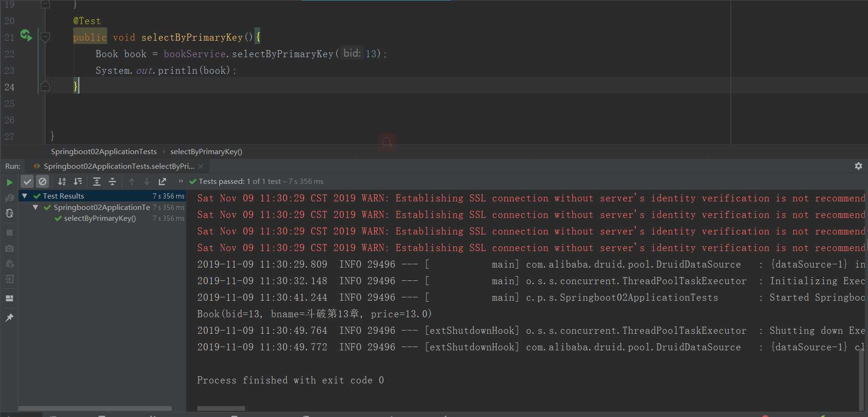The width and height of the screenshot is (868, 417).
Task: Click System.out.println(book) on line 23
Action: (x=163, y=70)
